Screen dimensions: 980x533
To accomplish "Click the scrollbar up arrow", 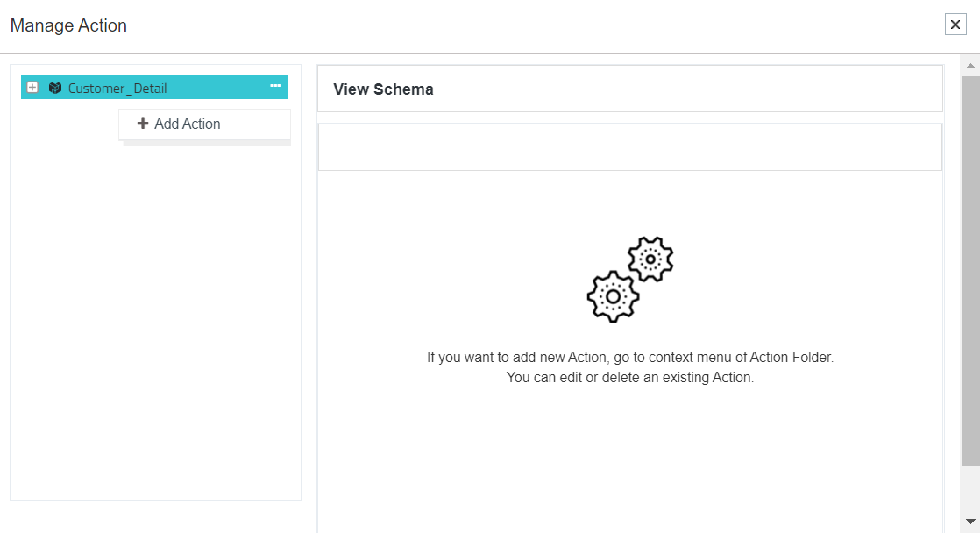I will point(970,66).
